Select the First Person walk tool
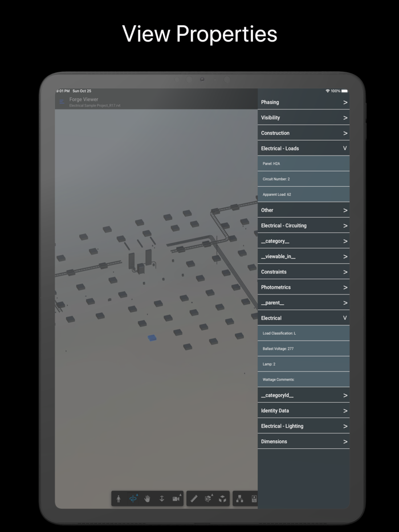Screen dimensions: 399x532 119,499
